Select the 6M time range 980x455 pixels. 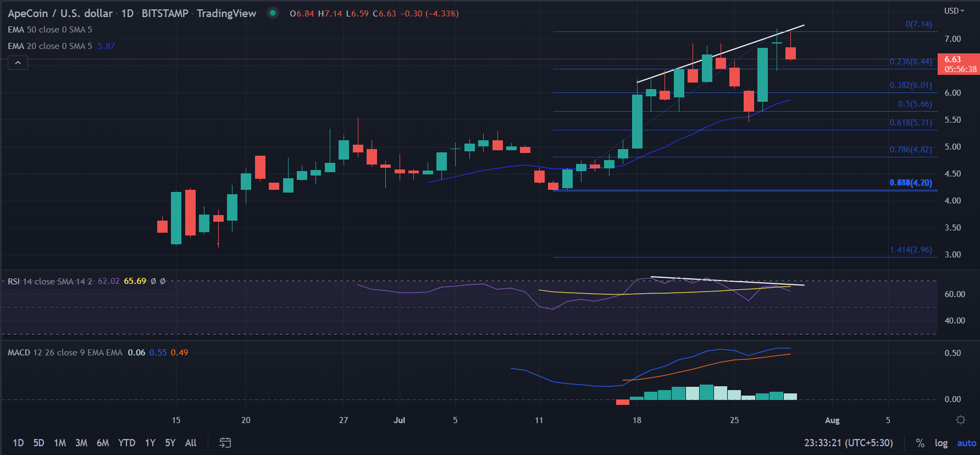[103, 443]
